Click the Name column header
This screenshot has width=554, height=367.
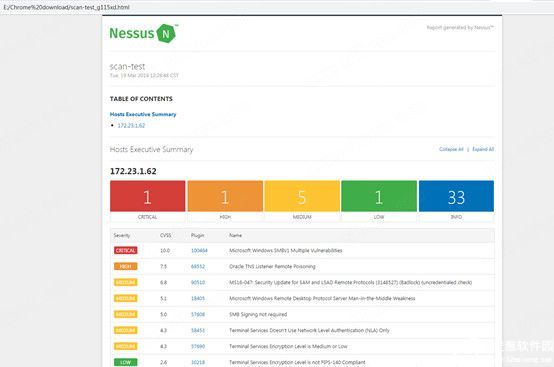pos(235,235)
